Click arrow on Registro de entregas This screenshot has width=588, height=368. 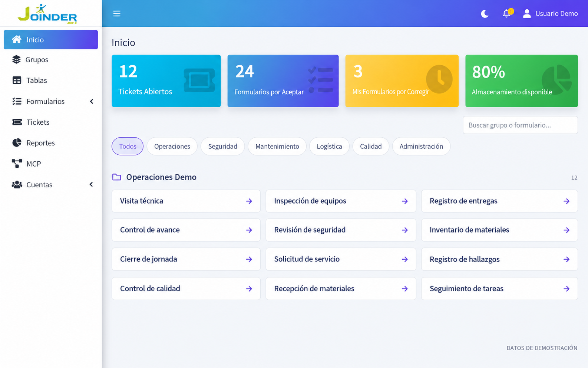(566, 201)
